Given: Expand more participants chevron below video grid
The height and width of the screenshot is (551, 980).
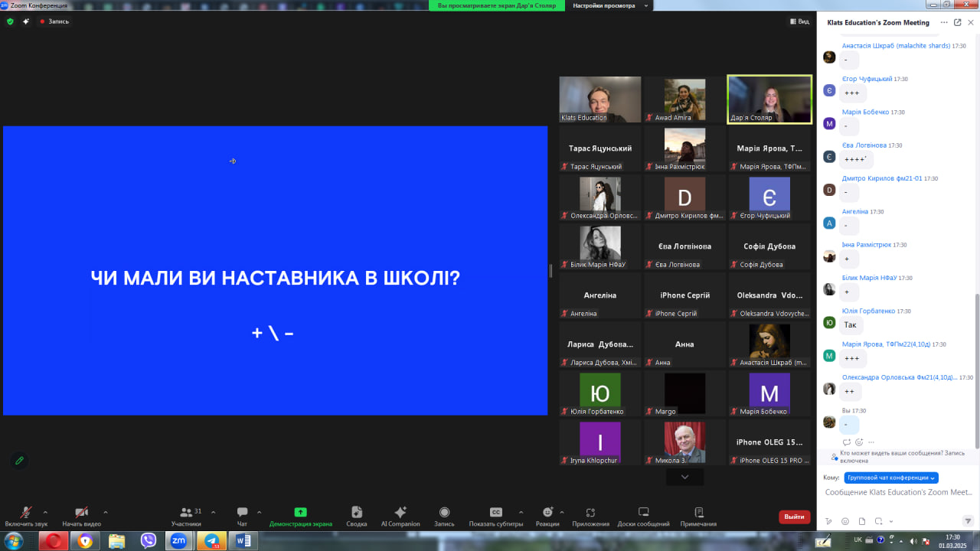Looking at the screenshot, I should [x=684, y=477].
